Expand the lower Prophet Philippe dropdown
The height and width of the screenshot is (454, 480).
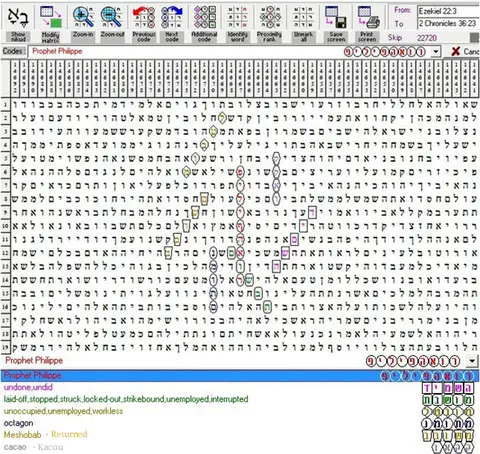[x=472, y=361]
